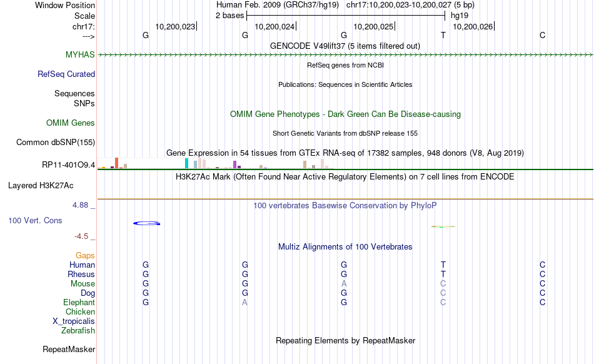Click the RepeatMasker track label
The width and height of the screenshot is (594, 364).
click(69, 349)
